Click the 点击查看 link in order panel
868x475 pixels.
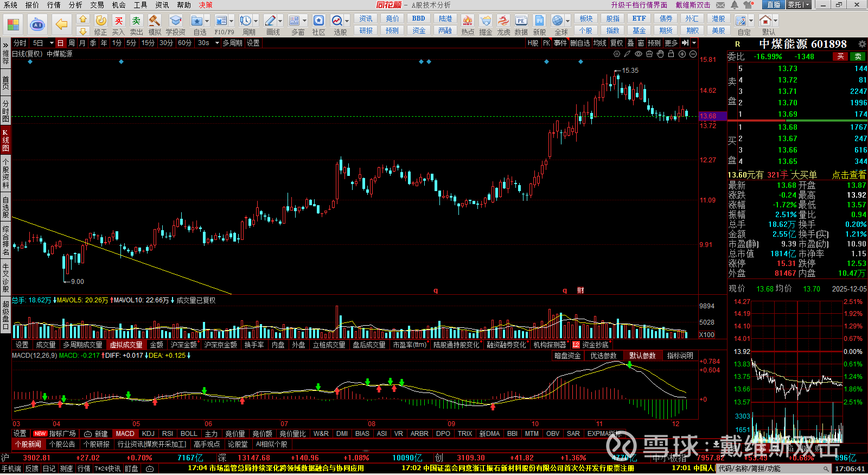[x=849, y=175]
